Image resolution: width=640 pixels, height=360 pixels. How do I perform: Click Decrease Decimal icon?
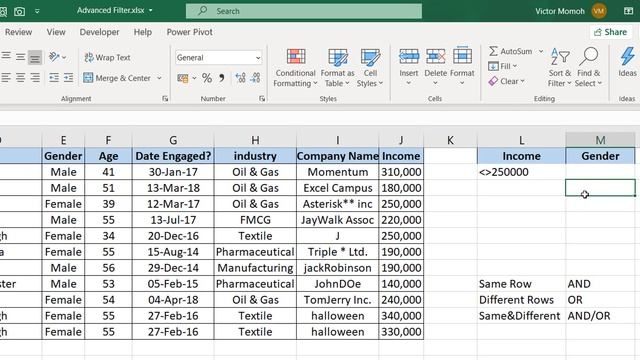(x=256, y=78)
